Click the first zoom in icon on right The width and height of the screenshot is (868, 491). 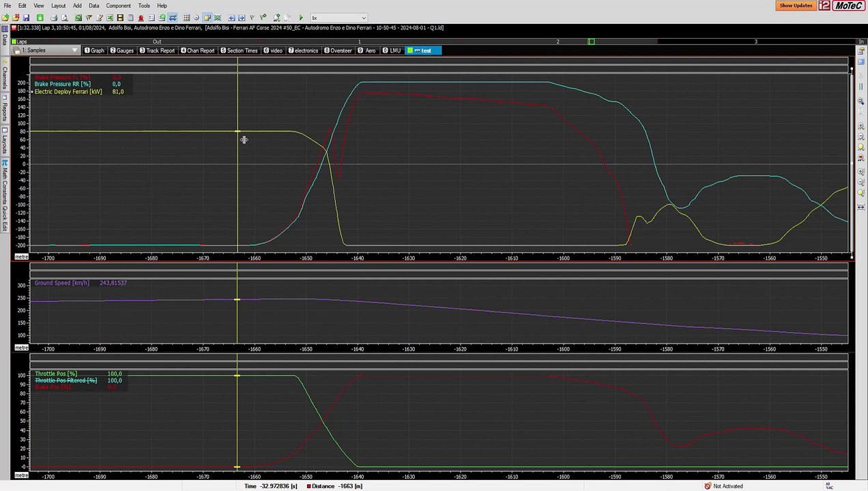pos(861,125)
